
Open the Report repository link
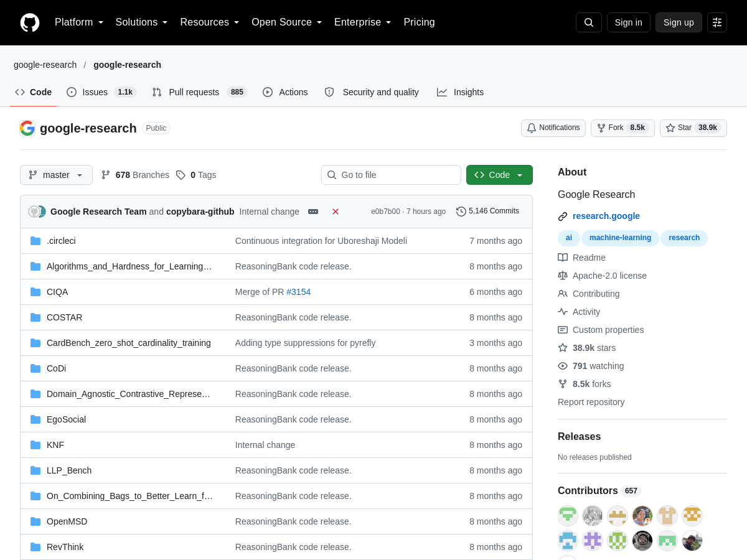[591, 402]
